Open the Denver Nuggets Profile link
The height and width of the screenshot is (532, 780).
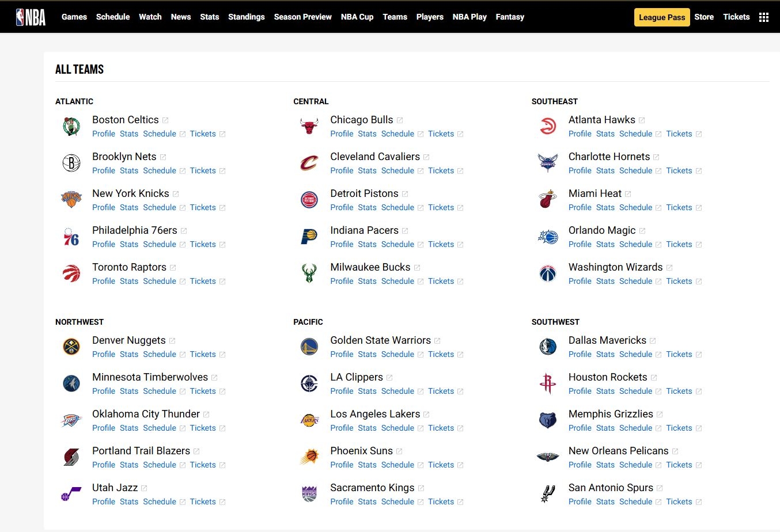click(x=104, y=355)
